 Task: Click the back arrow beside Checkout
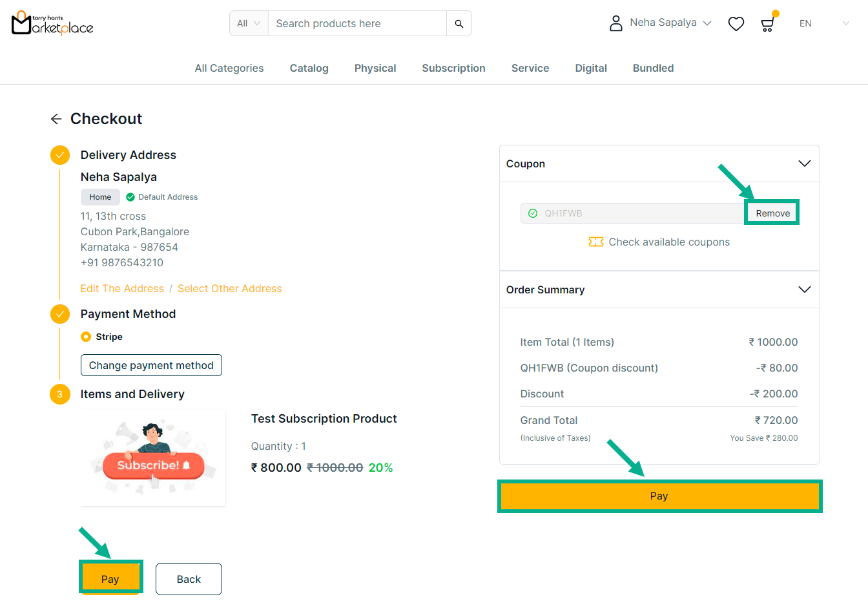[x=56, y=119]
